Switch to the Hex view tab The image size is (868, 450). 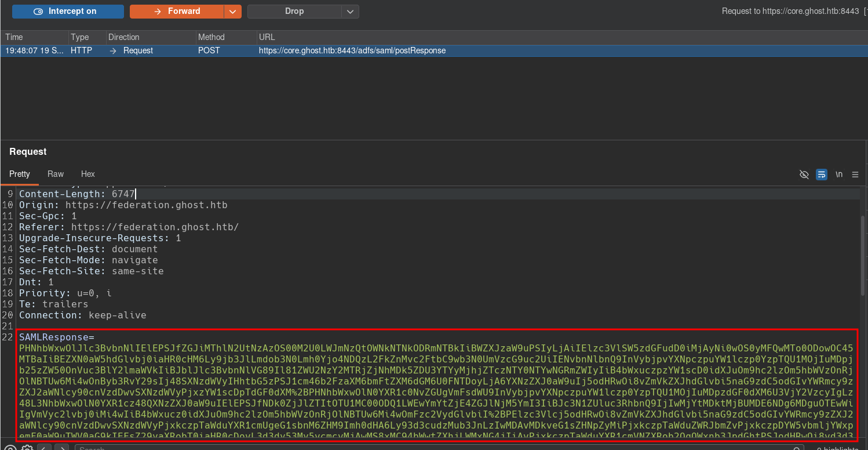[88, 174]
